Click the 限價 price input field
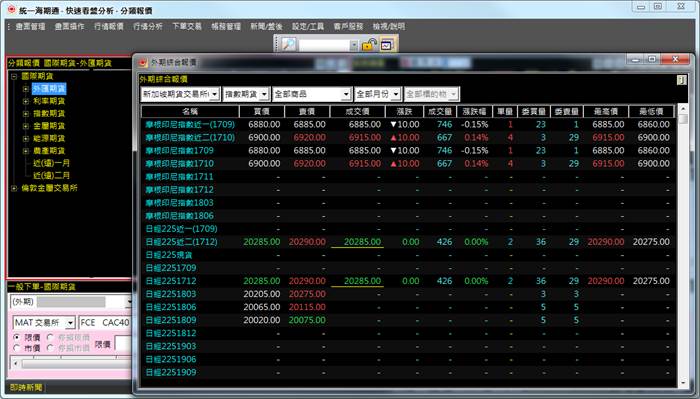 (x=123, y=343)
